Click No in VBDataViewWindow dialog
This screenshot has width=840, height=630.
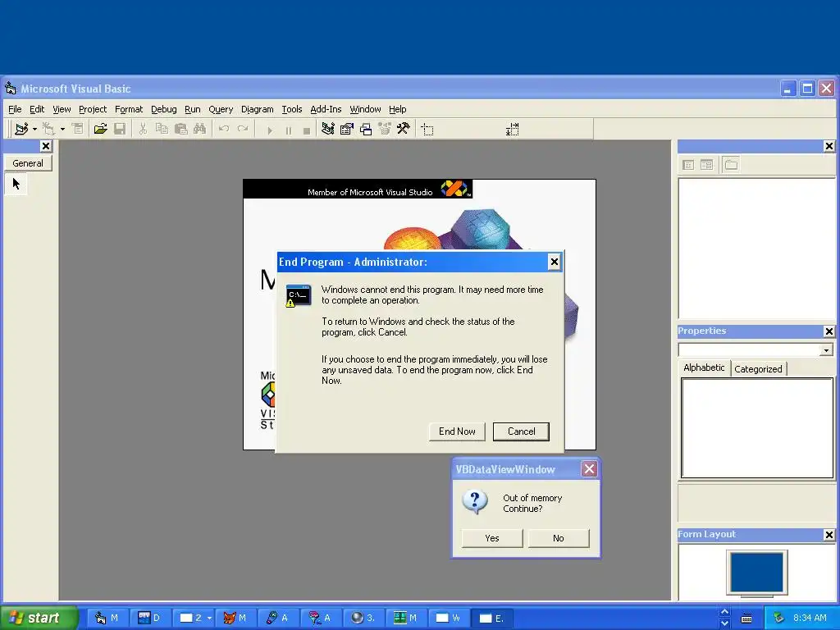[x=558, y=538]
